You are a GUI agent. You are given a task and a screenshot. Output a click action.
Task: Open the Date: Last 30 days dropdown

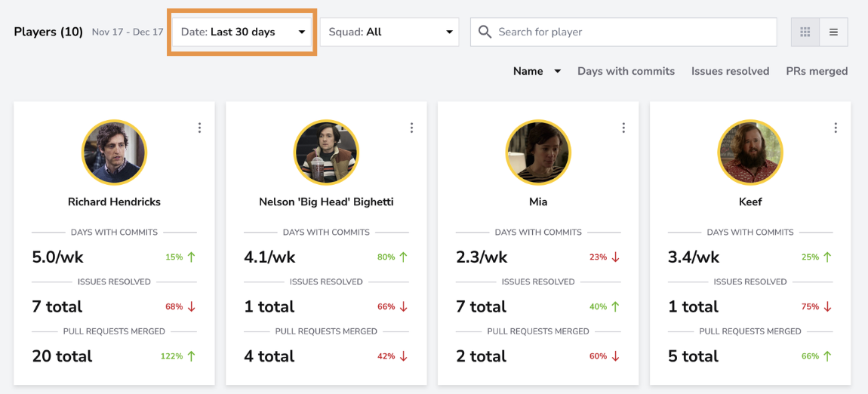click(x=242, y=32)
